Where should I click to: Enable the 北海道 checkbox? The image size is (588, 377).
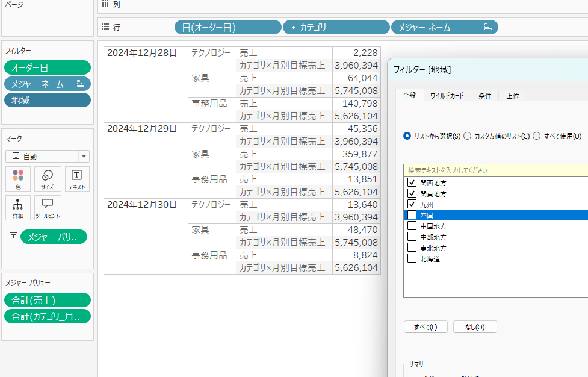(x=412, y=258)
